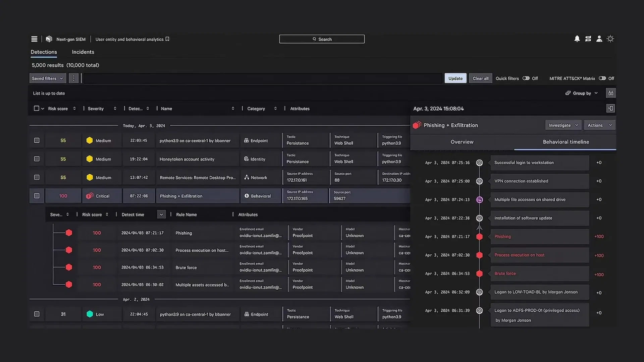Open the Overview tab in detail panel

(x=462, y=142)
